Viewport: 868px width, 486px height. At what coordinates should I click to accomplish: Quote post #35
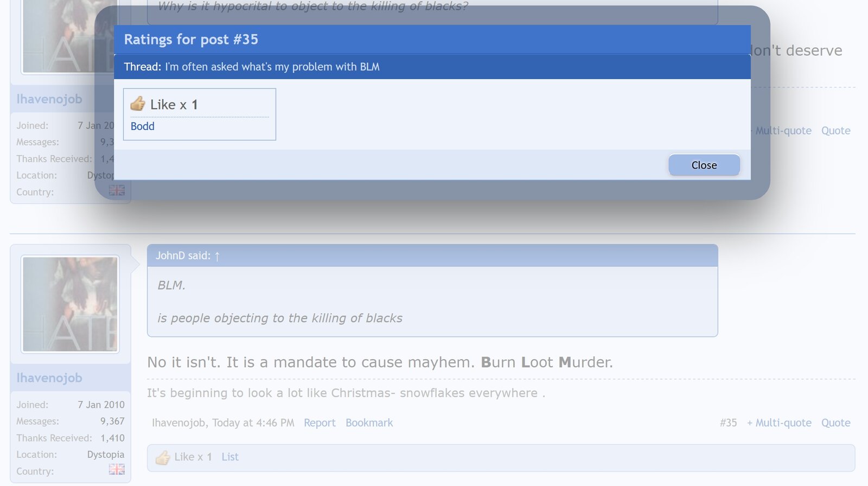pos(835,423)
